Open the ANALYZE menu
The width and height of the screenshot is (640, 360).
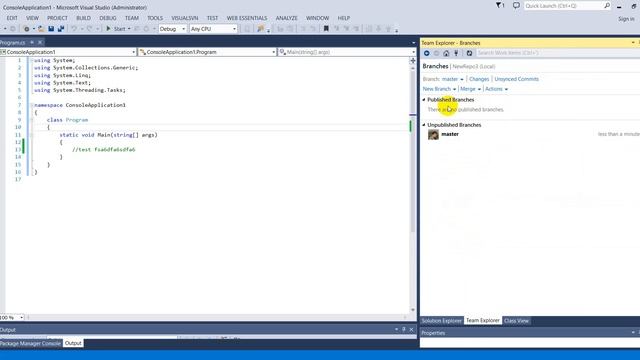tap(287, 18)
